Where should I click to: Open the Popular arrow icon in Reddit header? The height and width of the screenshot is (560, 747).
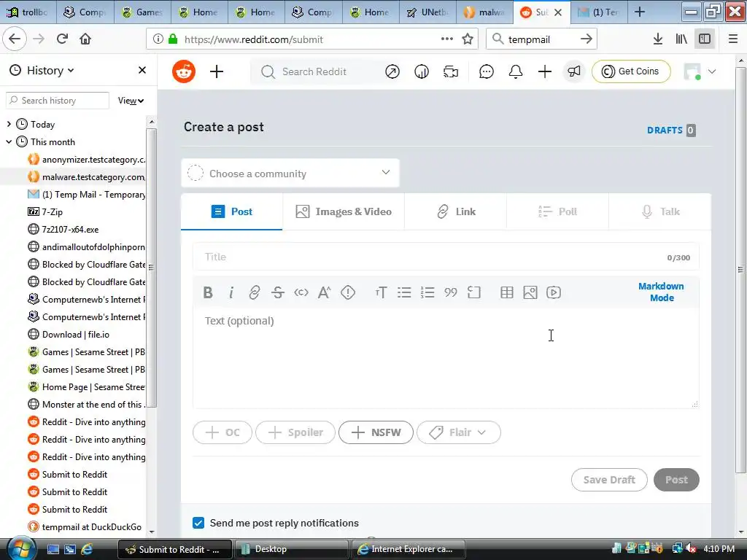coord(392,71)
